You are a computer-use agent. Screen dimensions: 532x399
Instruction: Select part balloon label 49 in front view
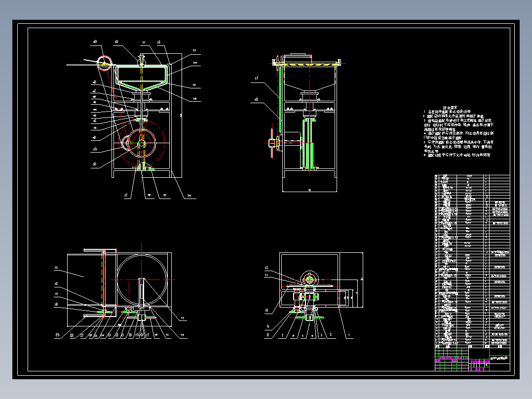[95, 42]
